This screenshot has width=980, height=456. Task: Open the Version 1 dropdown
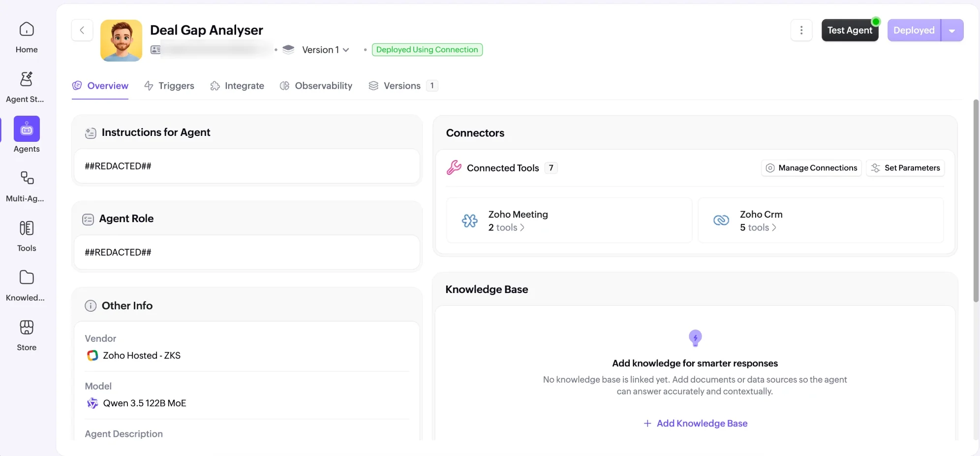[326, 50]
